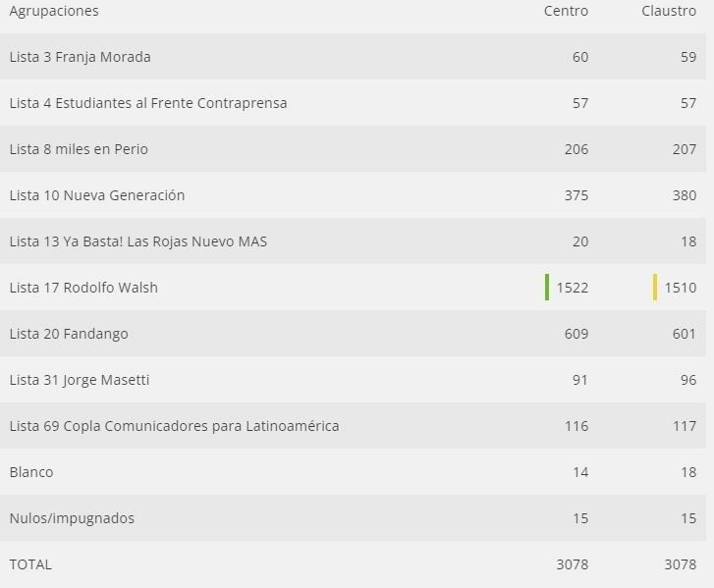Image resolution: width=714 pixels, height=588 pixels.
Task: Select Lista 13 Ya Basta! Las Rojas
Action: pyautogui.click(x=138, y=241)
